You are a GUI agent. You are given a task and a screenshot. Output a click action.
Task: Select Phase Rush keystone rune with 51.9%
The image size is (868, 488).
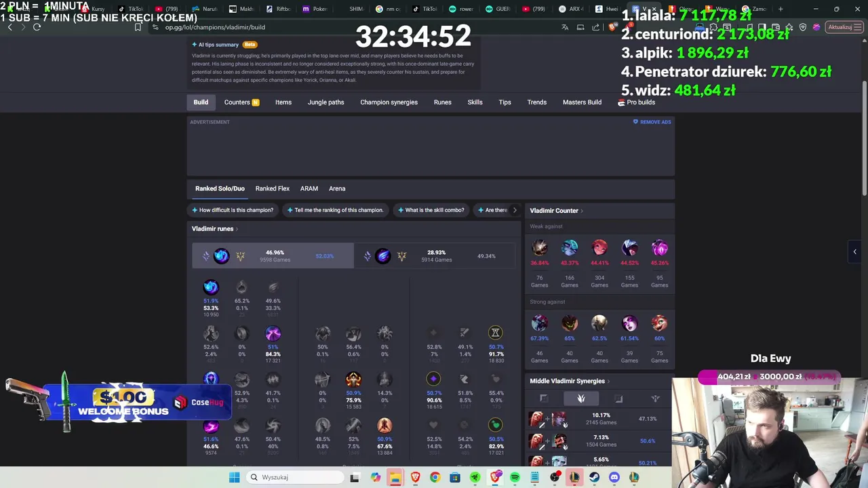pos(211,287)
